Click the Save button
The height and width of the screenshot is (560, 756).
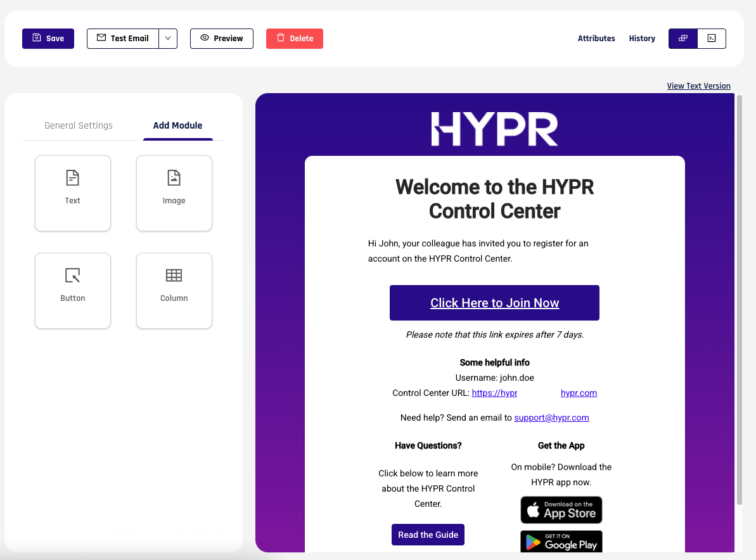48,39
